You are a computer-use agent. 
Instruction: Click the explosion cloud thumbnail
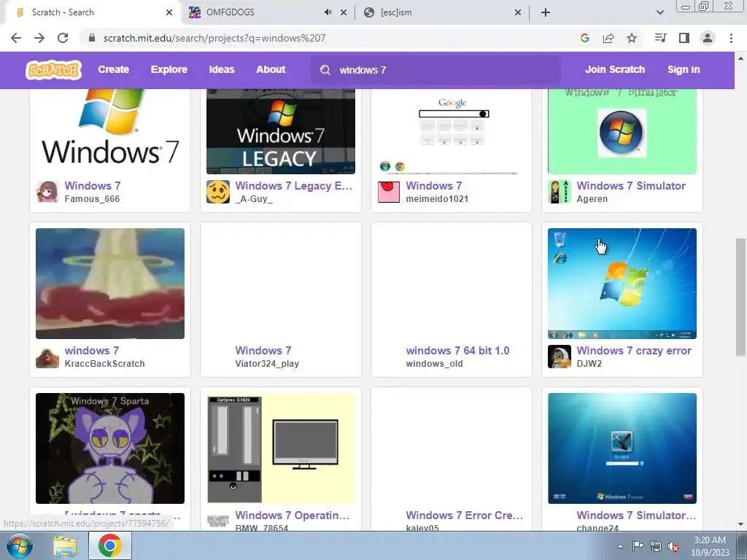click(110, 284)
